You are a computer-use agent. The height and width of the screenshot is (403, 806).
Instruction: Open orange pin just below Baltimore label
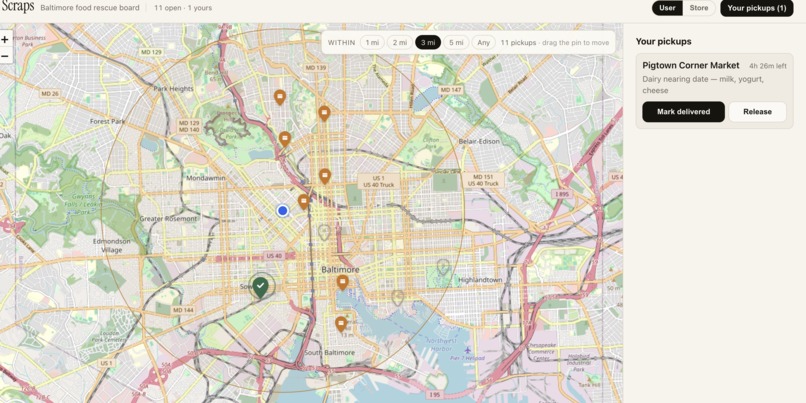[x=342, y=282]
